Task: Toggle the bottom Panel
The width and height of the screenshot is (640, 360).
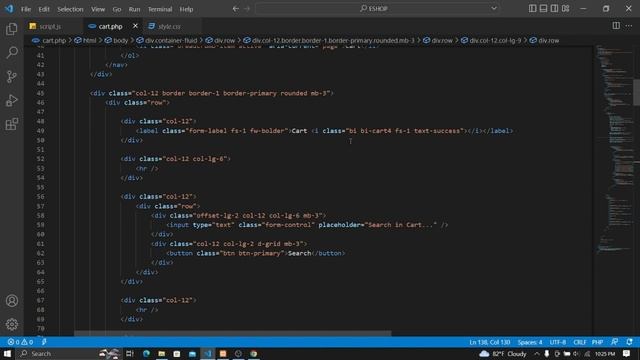Action: [544, 9]
